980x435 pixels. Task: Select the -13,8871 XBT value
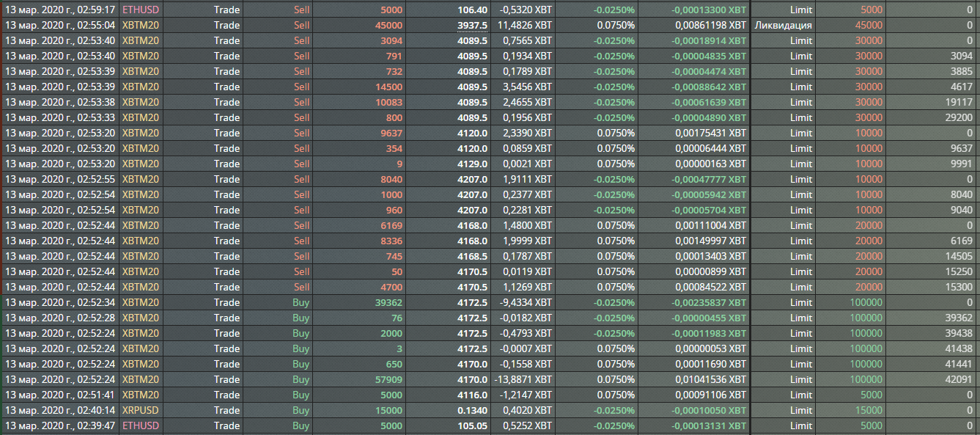click(x=526, y=379)
